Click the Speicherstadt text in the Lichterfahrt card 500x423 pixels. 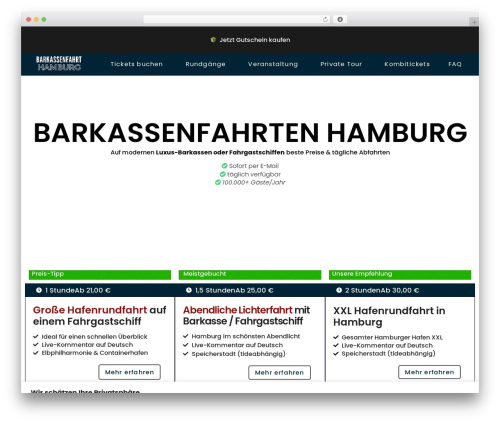point(238,354)
